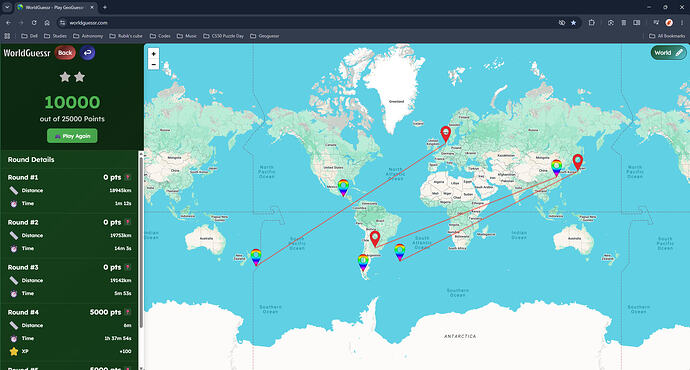Viewport: 690px width, 370px height.
Task: Open the Astronomy bookmarks folder
Action: (x=88, y=36)
